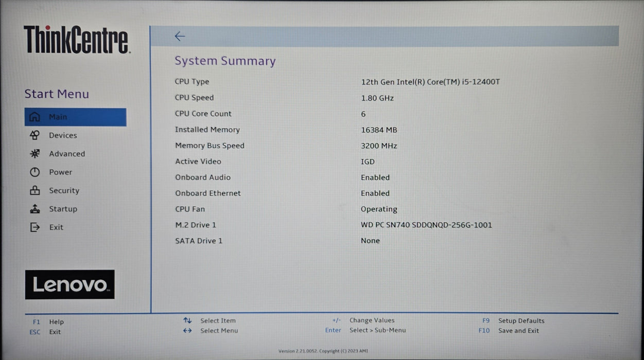The image size is (644, 360).
Task: Click the Enter Select Sub-Menu hint
Action: 365,330
